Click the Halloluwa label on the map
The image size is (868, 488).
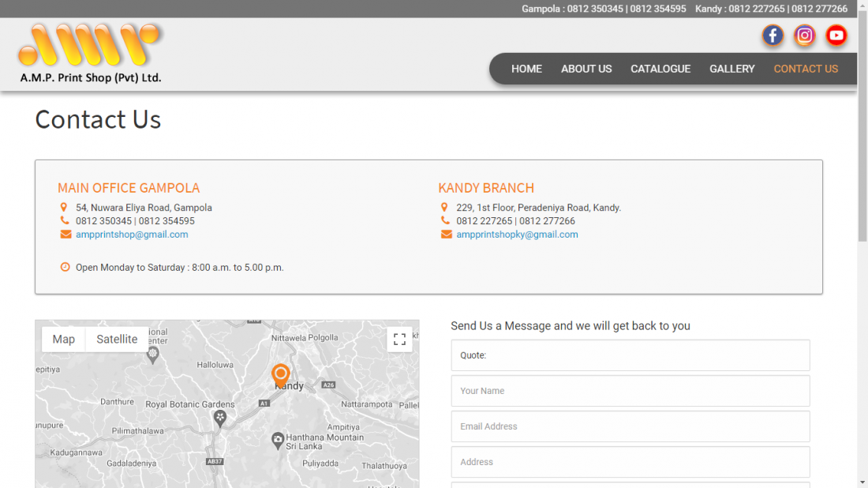(215, 365)
